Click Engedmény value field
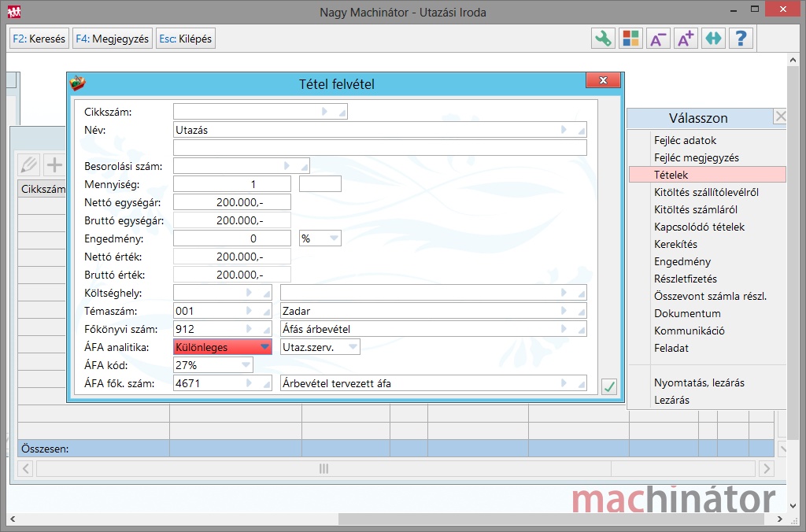This screenshot has height=532, width=806. [232, 238]
